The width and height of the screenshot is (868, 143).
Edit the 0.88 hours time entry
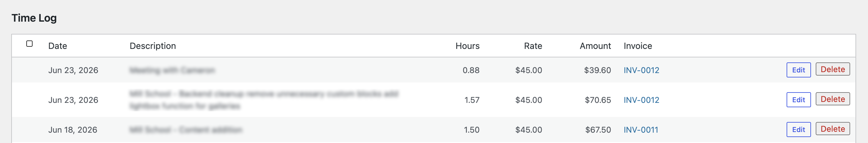(798, 70)
